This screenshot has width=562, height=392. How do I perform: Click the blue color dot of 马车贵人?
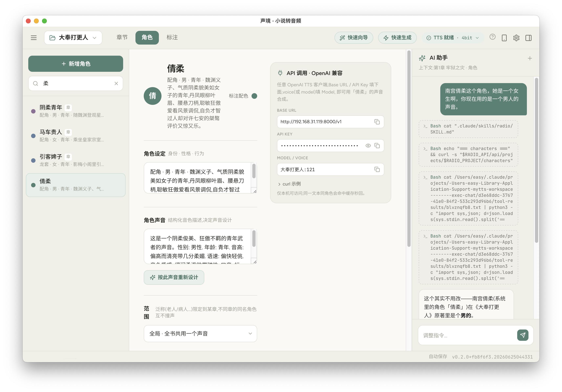tap(33, 136)
